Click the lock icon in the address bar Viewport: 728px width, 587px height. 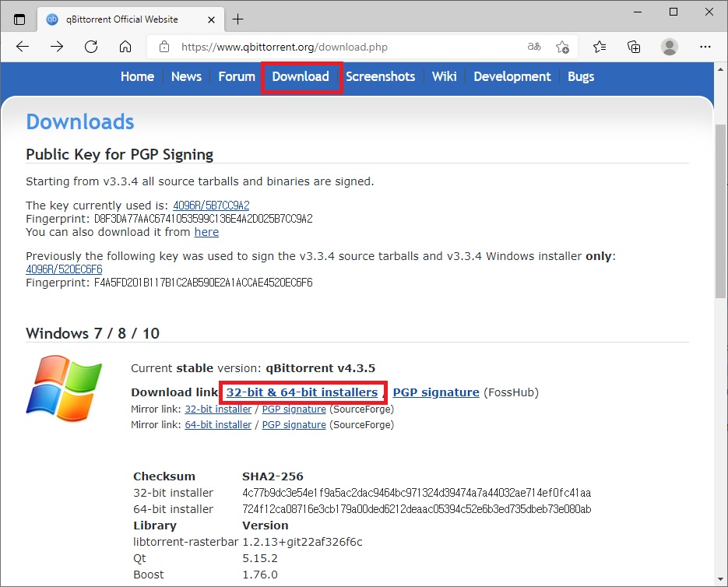(164, 47)
